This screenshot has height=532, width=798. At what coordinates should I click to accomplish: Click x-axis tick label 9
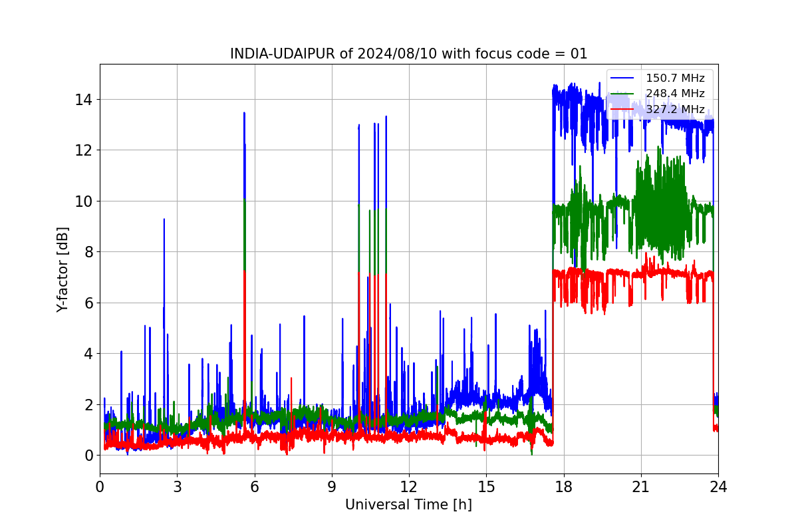click(332, 486)
